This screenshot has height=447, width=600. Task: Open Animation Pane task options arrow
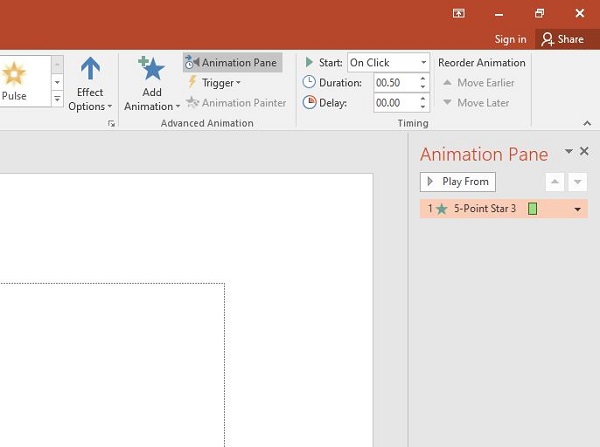coord(569,151)
